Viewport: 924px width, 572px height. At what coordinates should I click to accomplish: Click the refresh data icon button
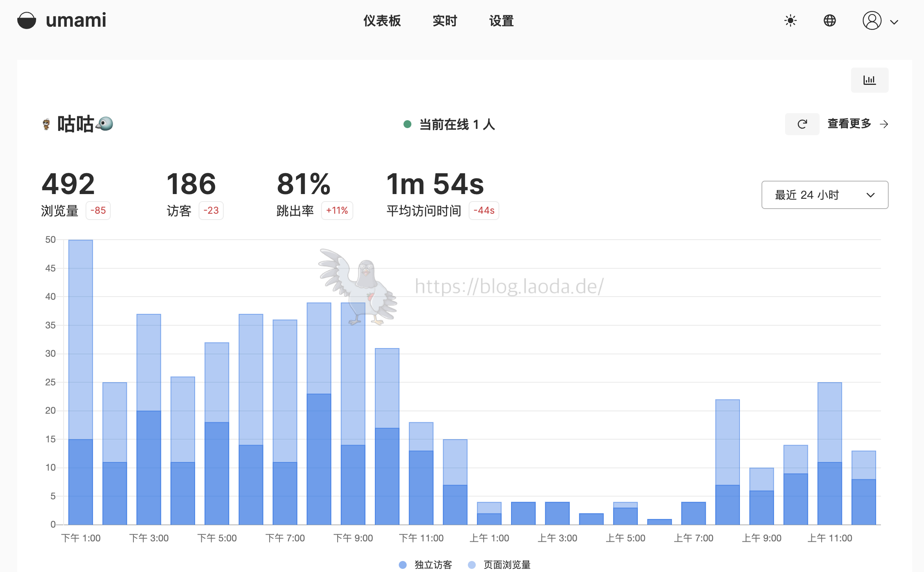coord(802,124)
